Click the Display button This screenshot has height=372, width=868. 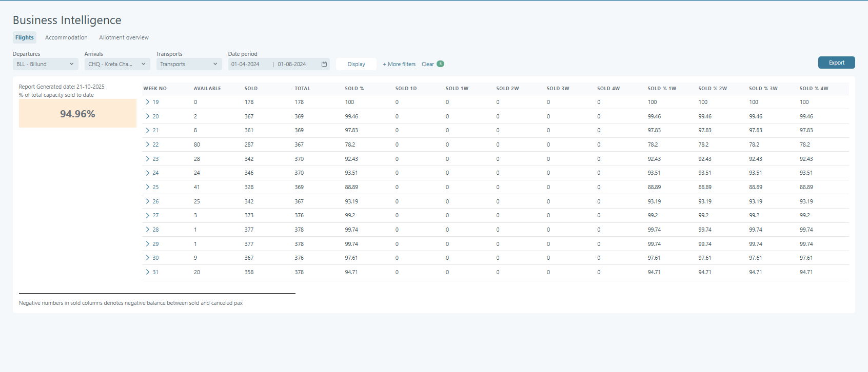(x=356, y=64)
